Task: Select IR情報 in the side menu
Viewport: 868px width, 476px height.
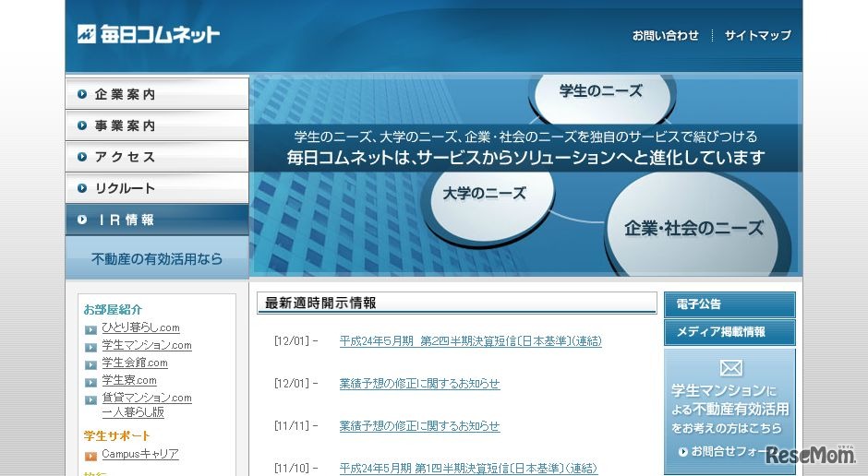Action: [157, 220]
